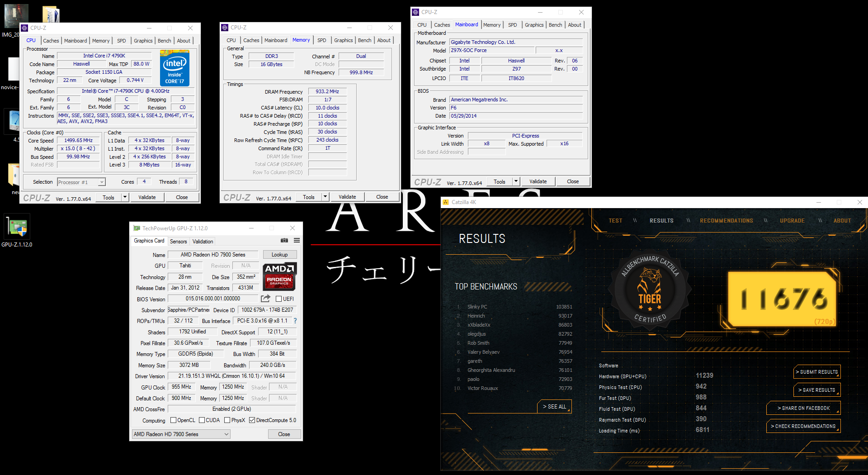Open Tools dropdown arrow in CPU-Z Memory window
This screenshot has height=475, width=868.
click(x=325, y=197)
